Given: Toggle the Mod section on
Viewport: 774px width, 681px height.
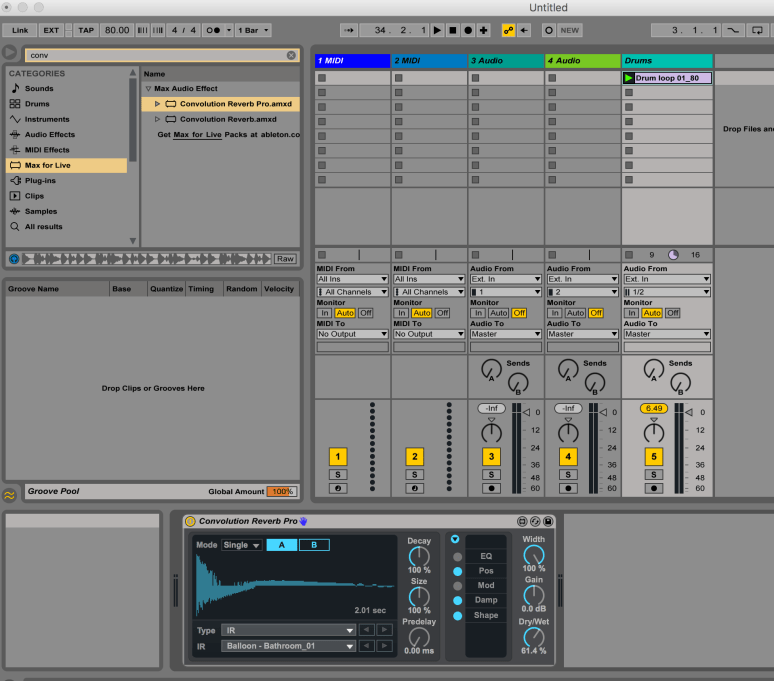Looking at the screenshot, I should coord(458,586).
